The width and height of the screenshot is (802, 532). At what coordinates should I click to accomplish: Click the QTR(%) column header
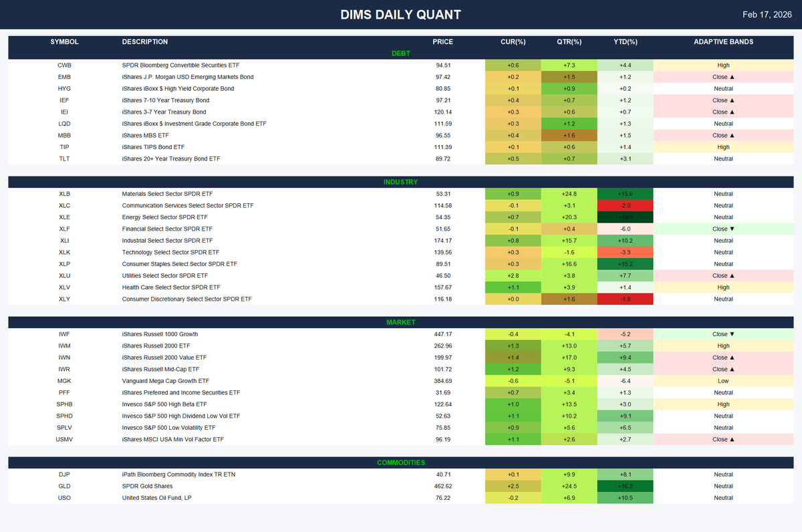(x=569, y=41)
